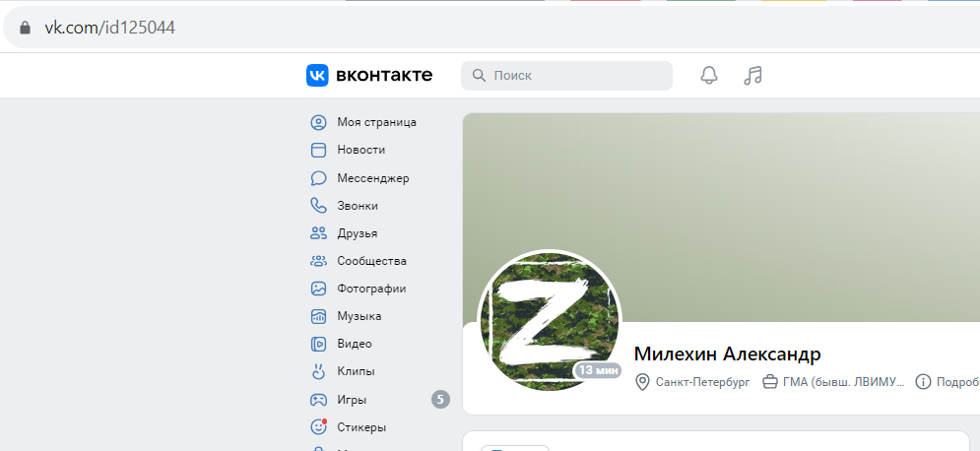Click the Музыка sidebar icon
This screenshot has height=451, width=980.
(319, 316)
